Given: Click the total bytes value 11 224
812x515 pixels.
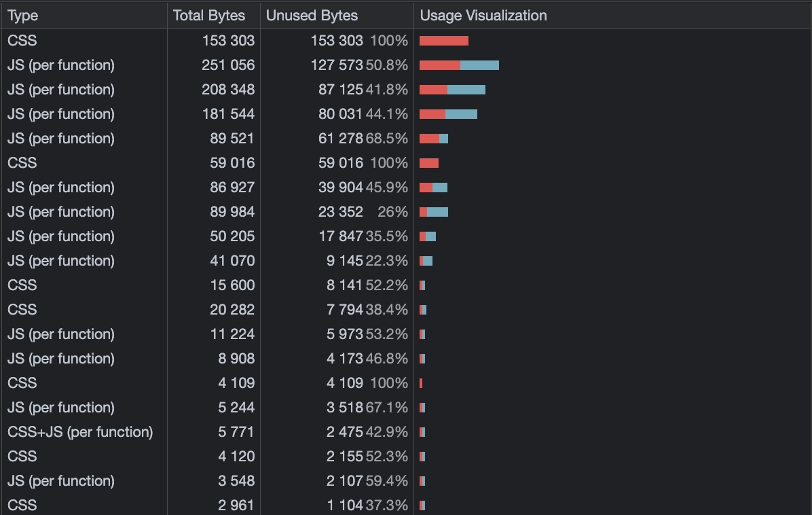Looking at the screenshot, I should pyautogui.click(x=232, y=334).
